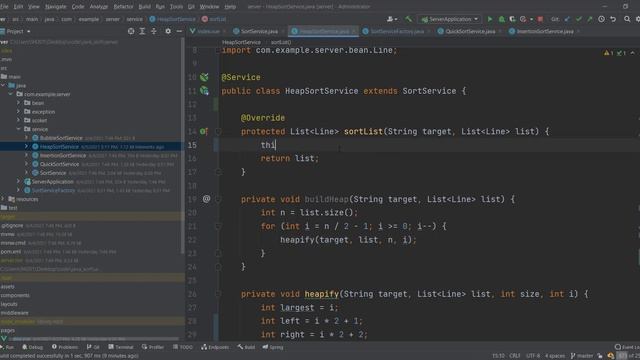This screenshot has height=360, width=640.
Task: Open the TODO tool window
Action: tap(182, 347)
